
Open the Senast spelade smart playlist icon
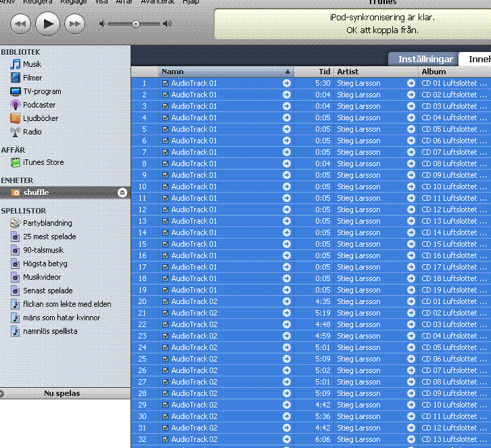[15, 291]
